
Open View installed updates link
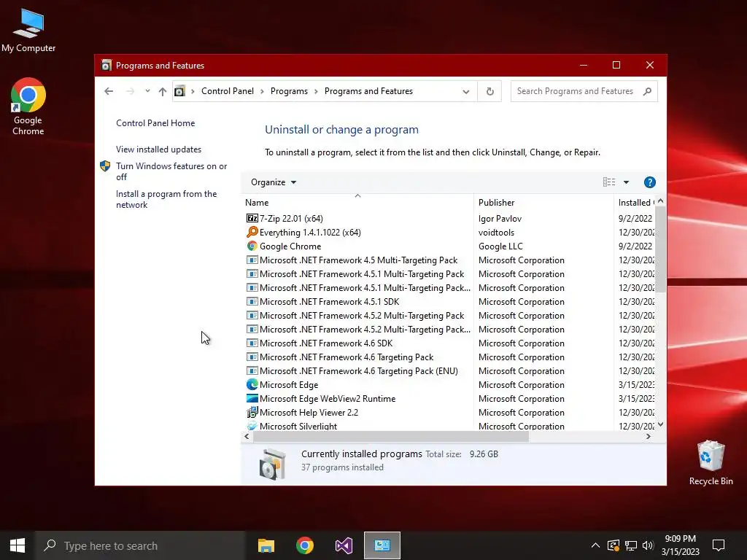point(158,149)
